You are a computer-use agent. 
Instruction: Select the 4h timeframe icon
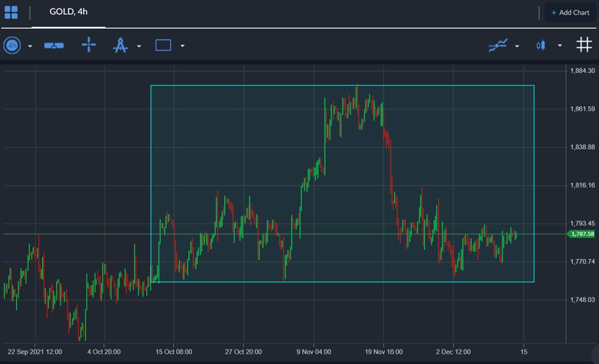point(12,45)
